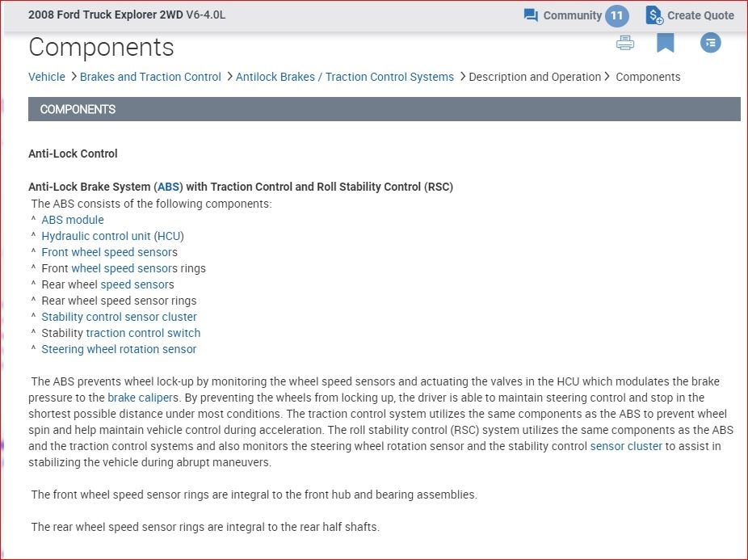The width and height of the screenshot is (748, 560).
Task: Click the Create Quote dollar document icon
Action: point(653,15)
